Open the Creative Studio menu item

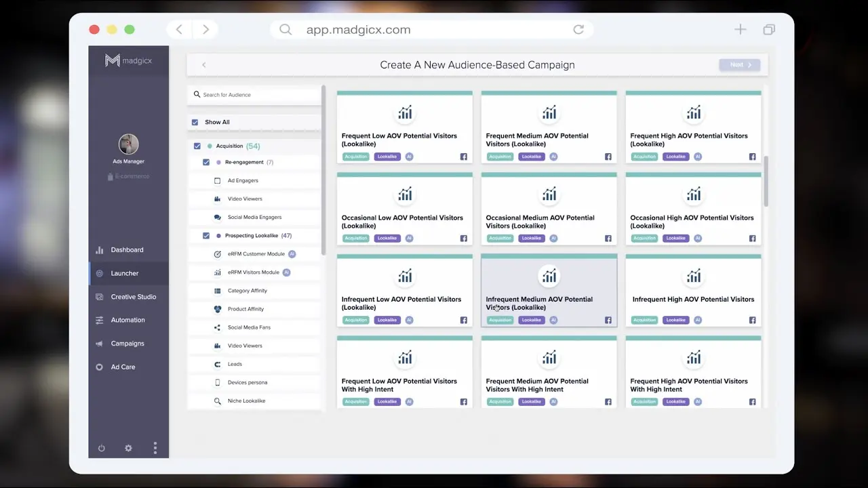pos(133,297)
